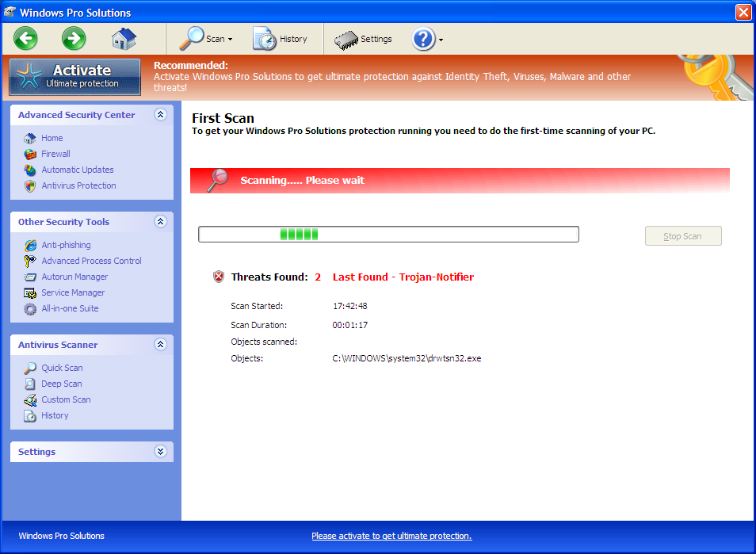Viewport: 756px width, 554px height.
Task: Collapse Advanced Security Center panel
Action: click(x=161, y=114)
